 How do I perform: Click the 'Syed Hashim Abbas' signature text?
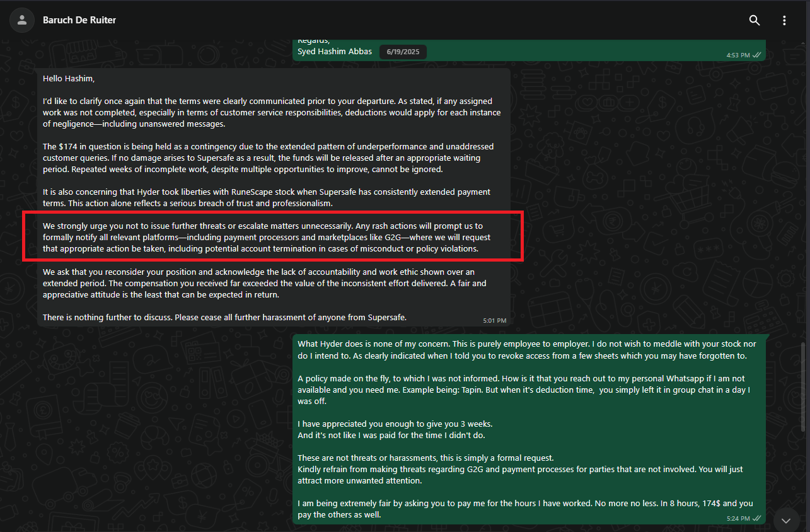pyautogui.click(x=335, y=51)
